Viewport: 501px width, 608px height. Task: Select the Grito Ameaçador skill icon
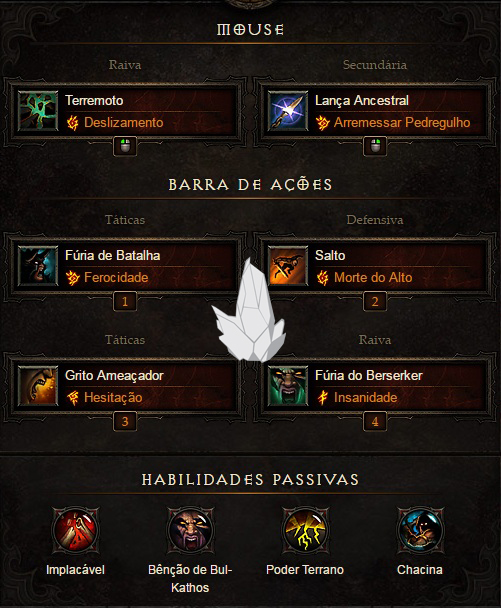[38, 386]
